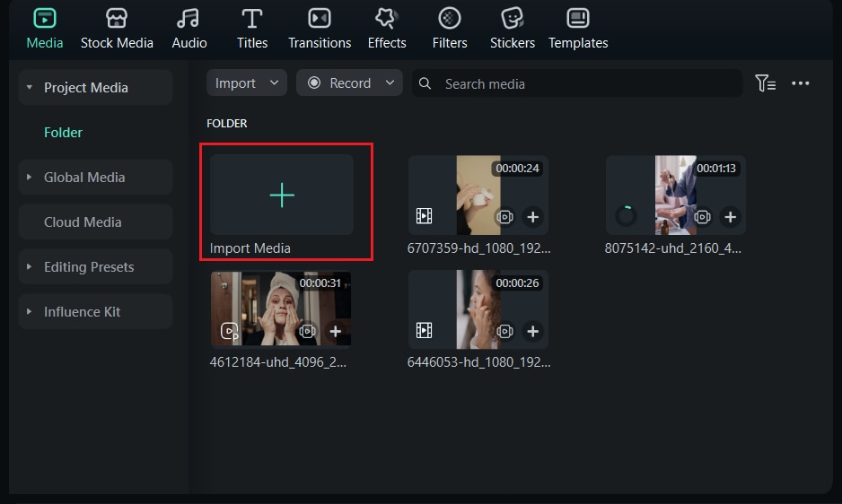Image resolution: width=842 pixels, height=504 pixels.
Task: Click camera icon on 6707359-hd_1080 clip
Action: coord(504,217)
